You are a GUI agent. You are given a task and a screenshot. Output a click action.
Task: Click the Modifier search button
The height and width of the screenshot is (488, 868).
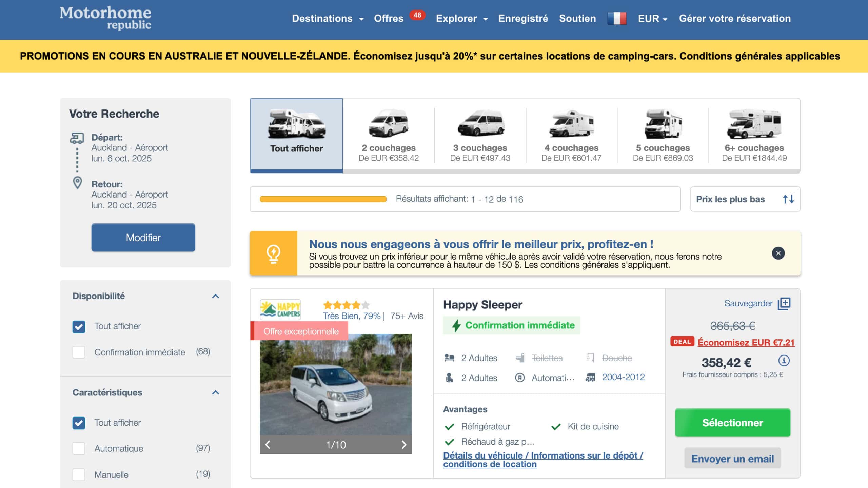(x=143, y=237)
